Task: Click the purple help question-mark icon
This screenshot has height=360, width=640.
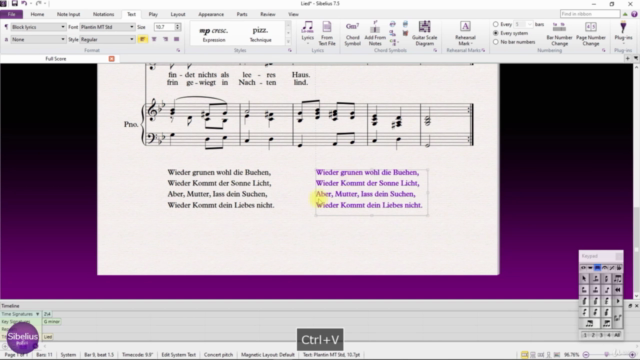Action: (634, 14)
